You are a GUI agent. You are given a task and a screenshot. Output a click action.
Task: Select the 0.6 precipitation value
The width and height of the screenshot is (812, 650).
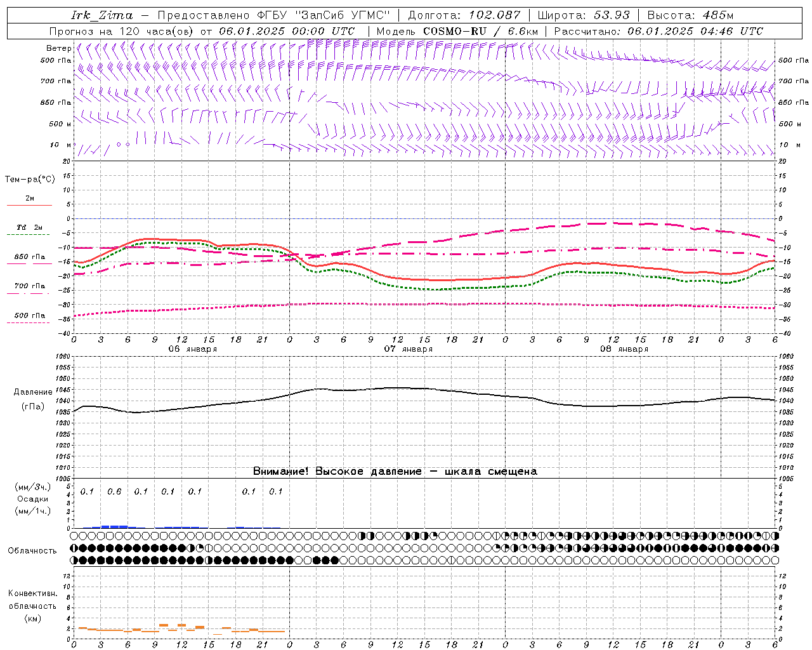114,492
